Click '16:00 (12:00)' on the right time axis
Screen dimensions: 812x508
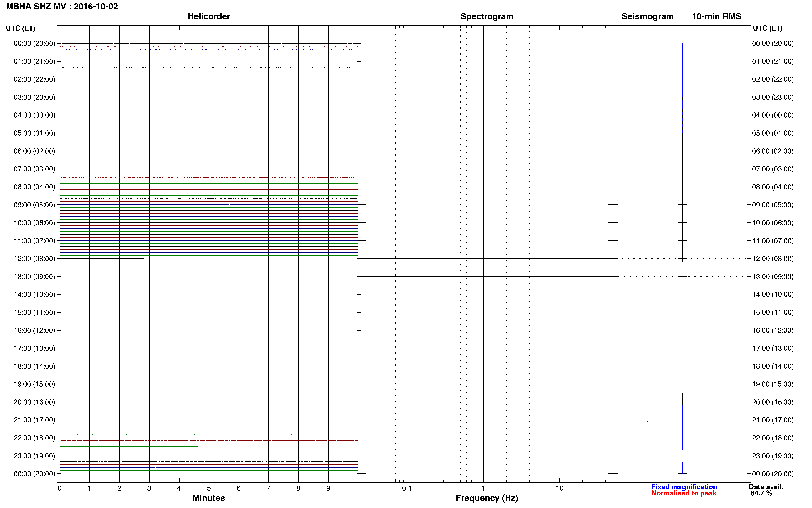pyautogui.click(x=773, y=331)
